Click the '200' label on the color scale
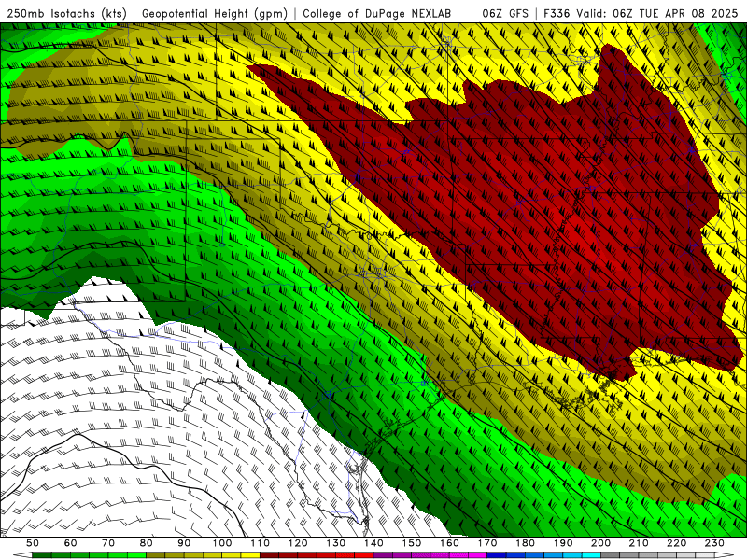Image resolution: width=747 pixels, height=560 pixels. pos(600,543)
